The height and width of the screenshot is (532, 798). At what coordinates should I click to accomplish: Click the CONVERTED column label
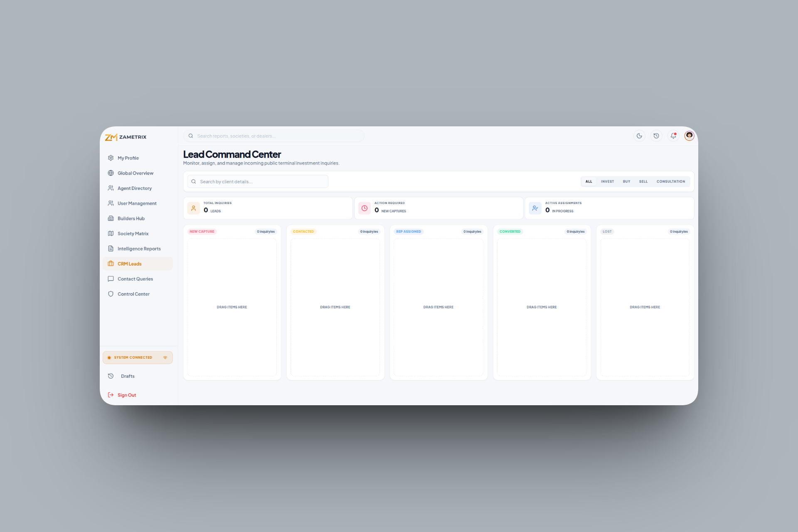point(510,232)
